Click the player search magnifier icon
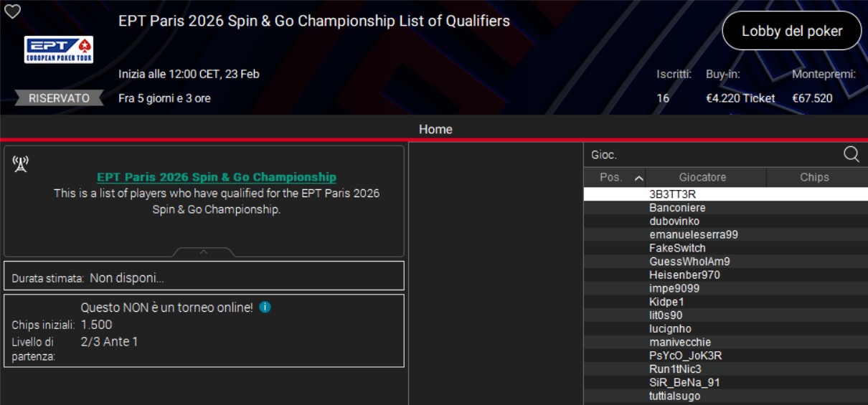This screenshot has height=405, width=868. (x=851, y=154)
